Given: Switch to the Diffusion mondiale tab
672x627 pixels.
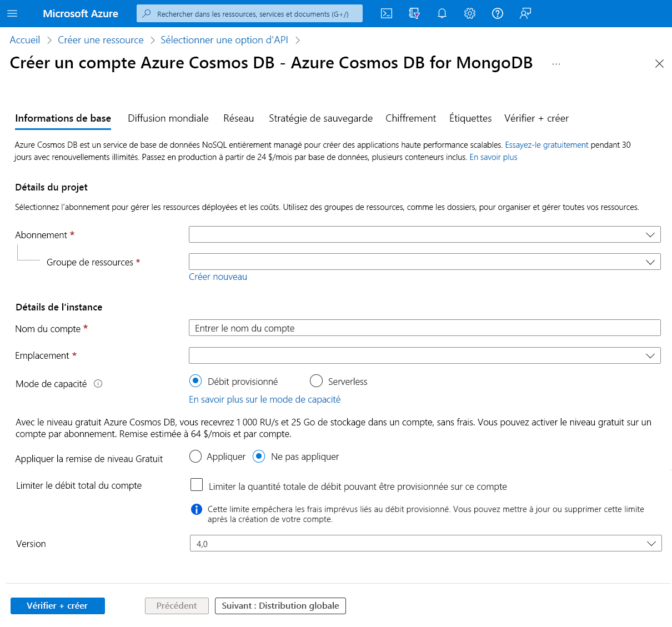Looking at the screenshot, I should pyautogui.click(x=168, y=118).
